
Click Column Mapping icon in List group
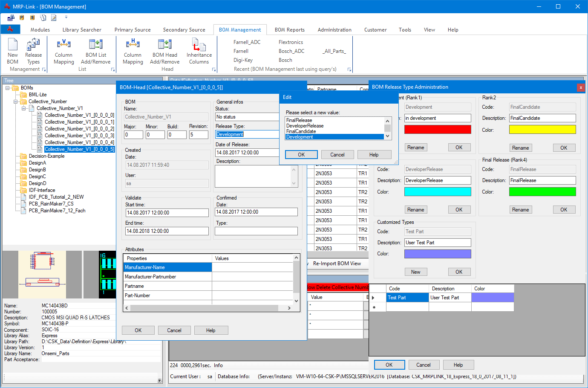coord(63,44)
